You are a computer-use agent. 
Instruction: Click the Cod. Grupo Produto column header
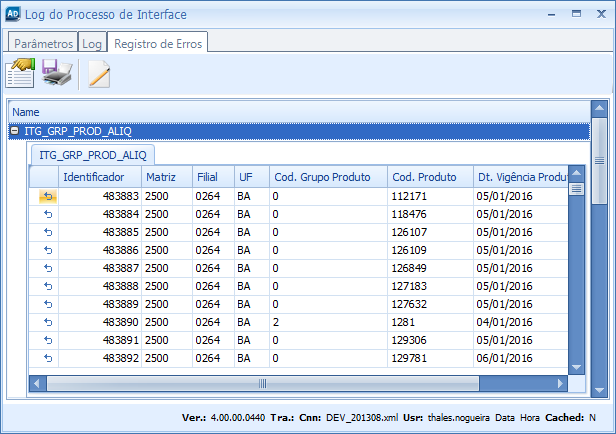coord(327,177)
